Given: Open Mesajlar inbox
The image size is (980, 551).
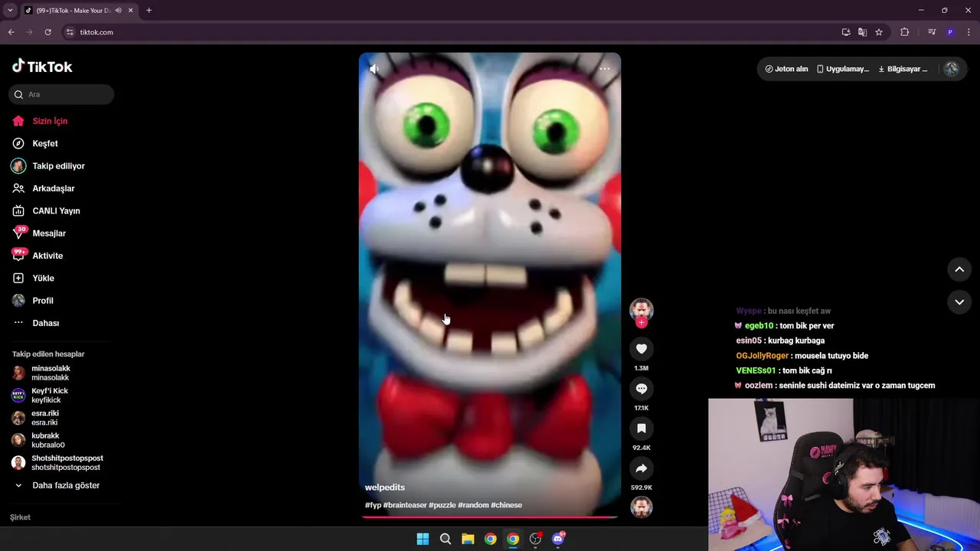Looking at the screenshot, I should click(49, 233).
